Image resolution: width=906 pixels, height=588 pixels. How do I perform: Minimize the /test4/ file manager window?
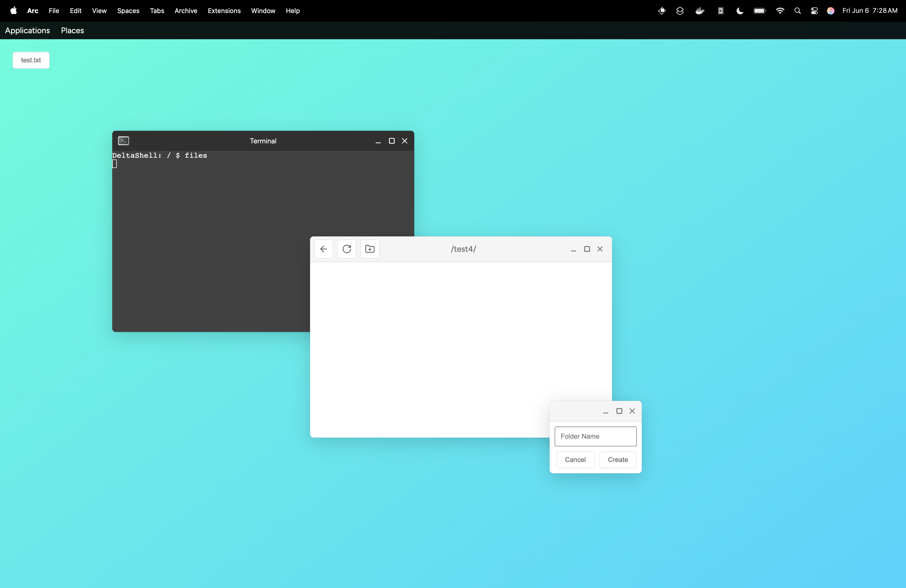tap(574, 249)
